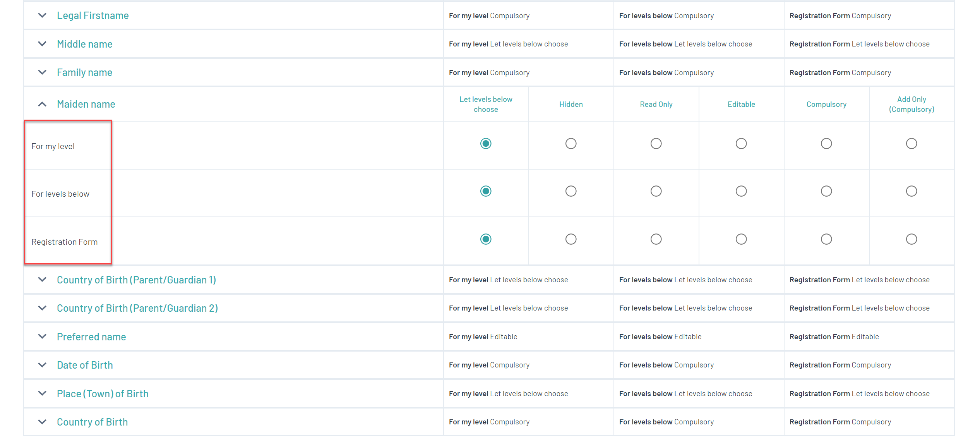Expand Country of Birth (Parent/Guardian 2) chevron
This screenshot has height=436, width=980.
(42, 308)
